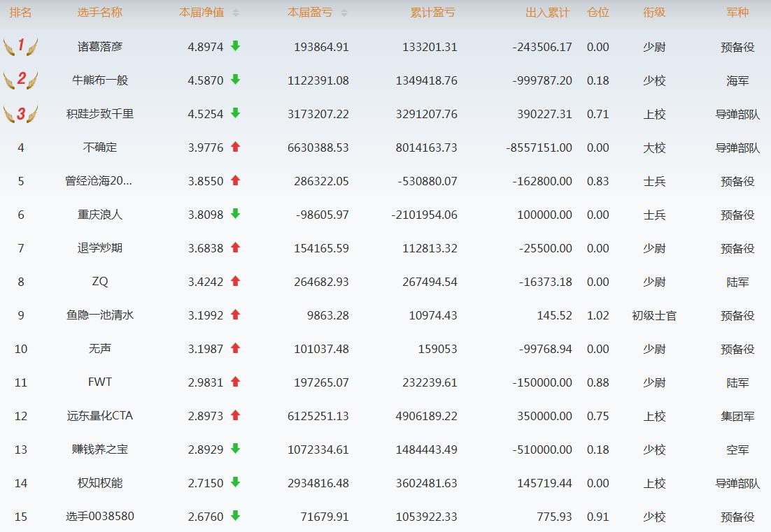Click red up arrow next to 3.4242

236,281
